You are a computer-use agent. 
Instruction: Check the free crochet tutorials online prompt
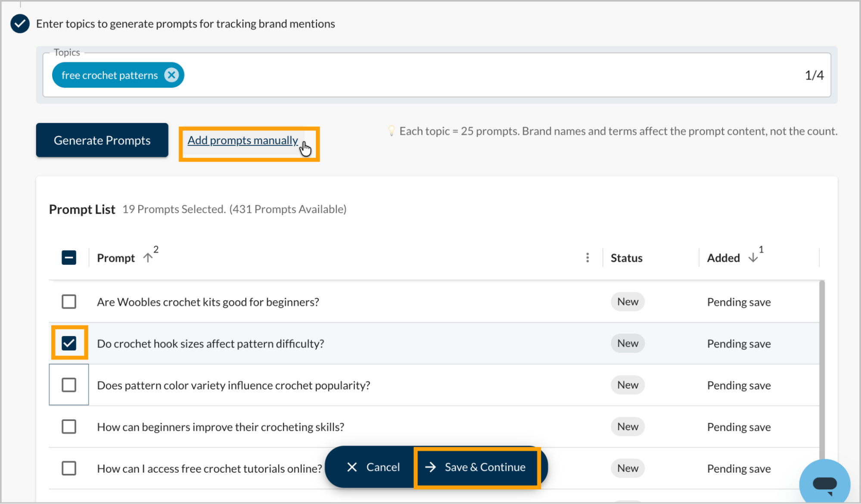tap(69, 468)
